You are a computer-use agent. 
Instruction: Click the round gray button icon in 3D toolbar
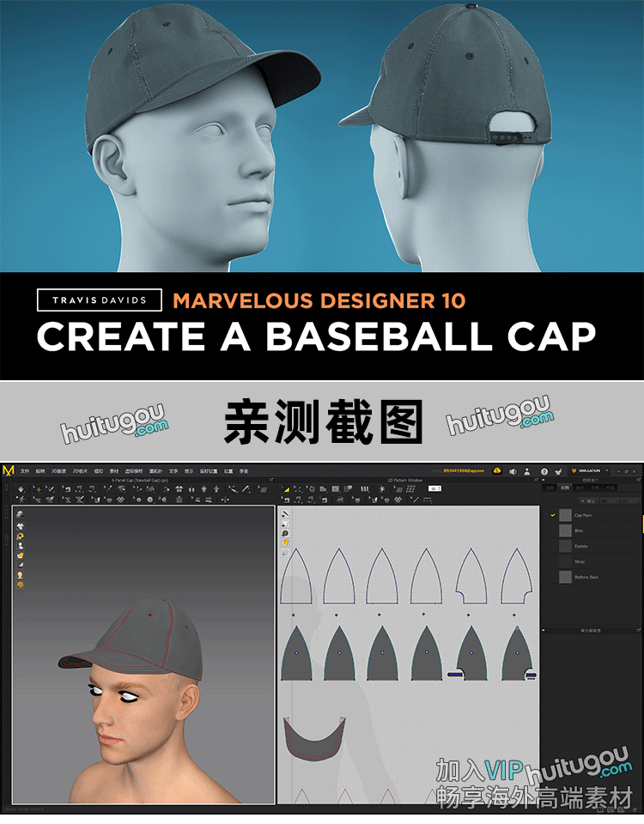[149, 500]
